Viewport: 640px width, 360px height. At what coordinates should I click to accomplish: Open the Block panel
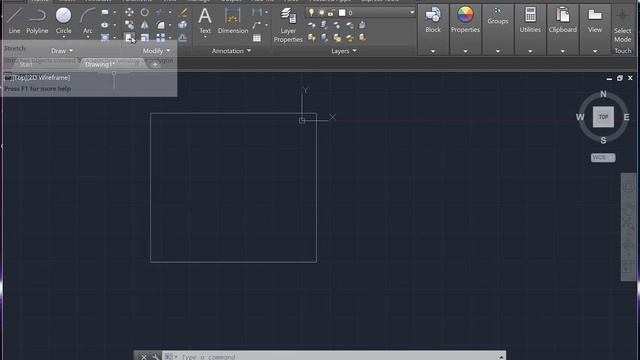pos(433,29)
